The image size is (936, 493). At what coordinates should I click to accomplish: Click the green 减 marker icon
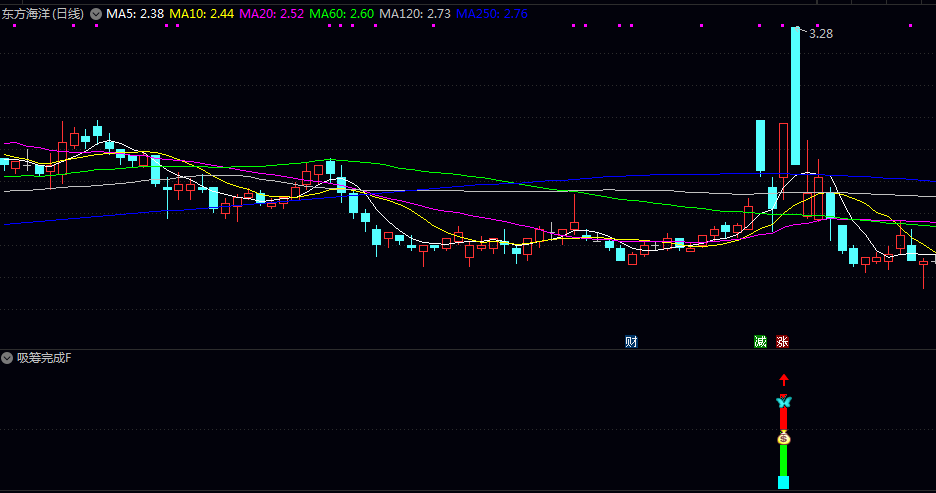[x=760, y=341]
